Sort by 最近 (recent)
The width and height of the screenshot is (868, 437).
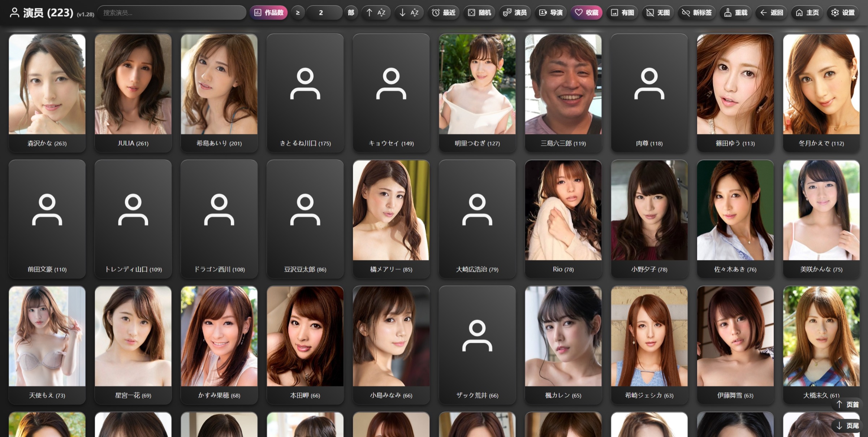[x=444, y=13]
